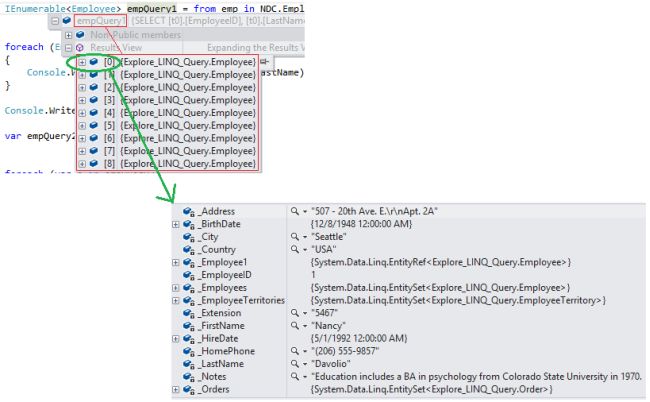The height and width of the screenshot is (402, 650).
Task: Click the cube icon of result [2]
Action: pos(94,87)
